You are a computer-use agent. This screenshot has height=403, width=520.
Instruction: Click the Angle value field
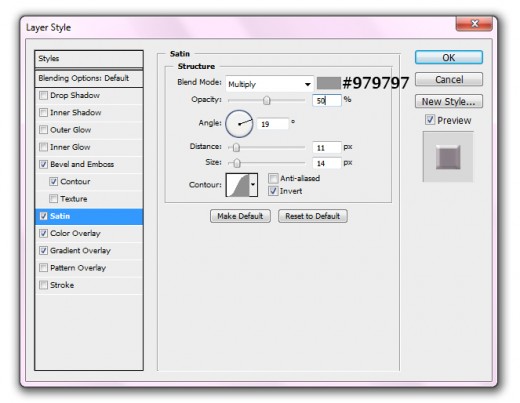pyautogui.click(x=273, y=124)
